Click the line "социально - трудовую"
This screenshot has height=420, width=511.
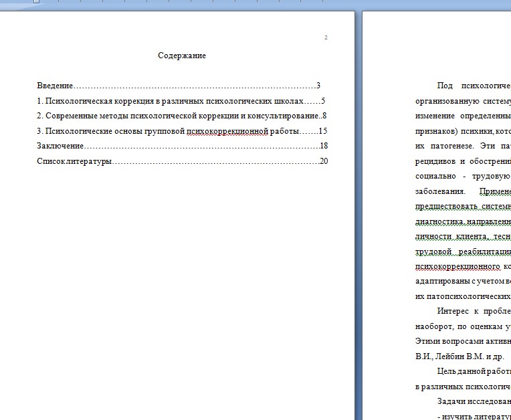[463, 176]
